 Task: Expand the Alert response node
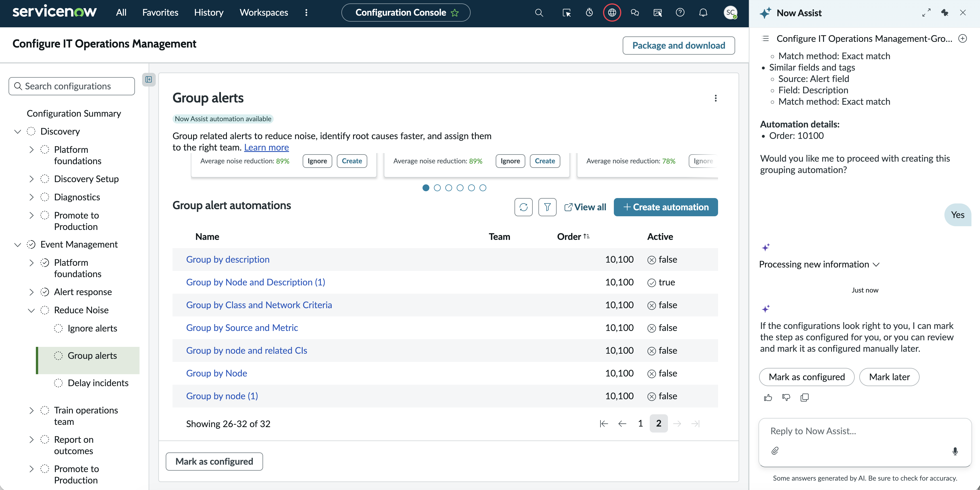click(31, 292)
